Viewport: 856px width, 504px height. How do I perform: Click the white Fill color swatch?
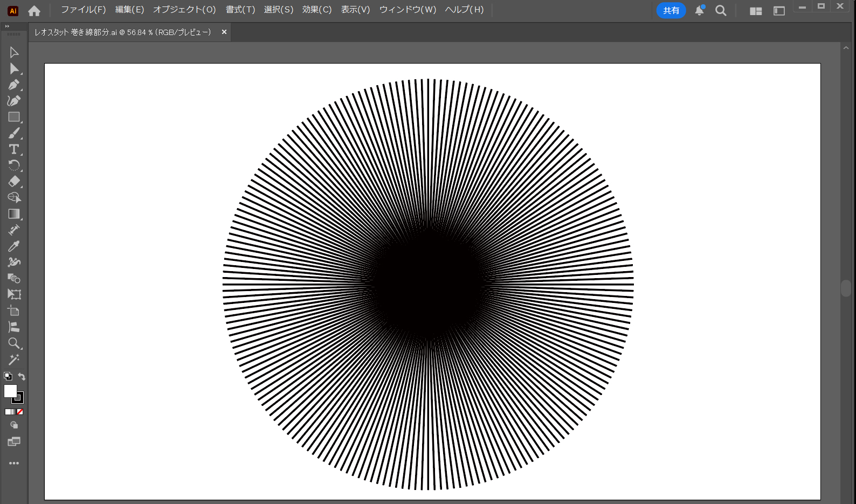click(10, 391)
